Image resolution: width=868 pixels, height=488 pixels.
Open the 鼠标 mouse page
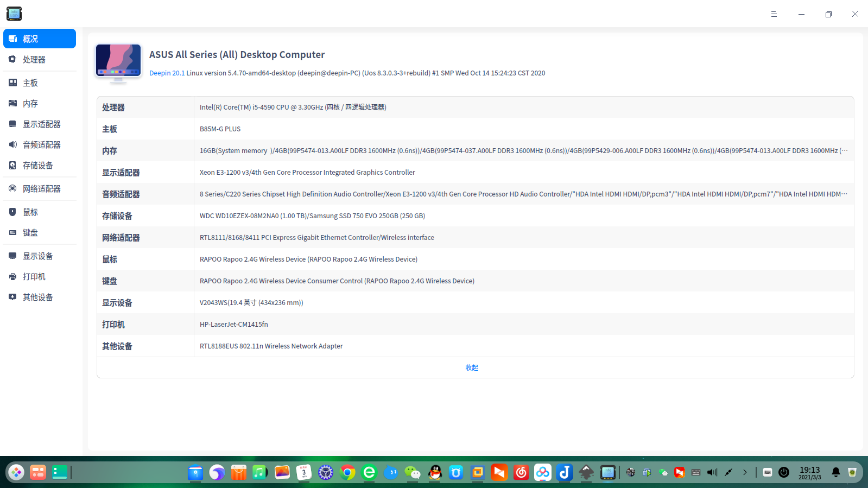coord(40,212)
